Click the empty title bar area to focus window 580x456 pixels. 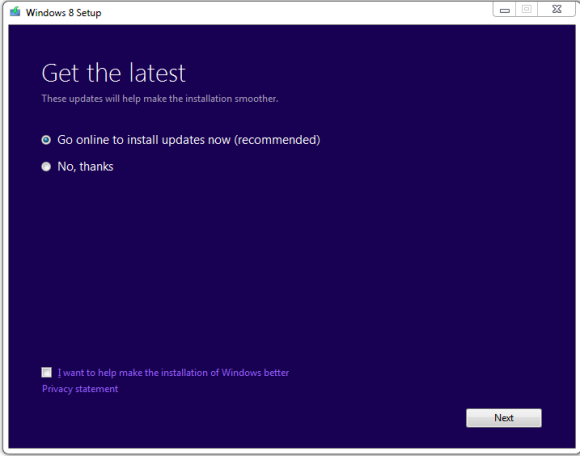[296, 12]
